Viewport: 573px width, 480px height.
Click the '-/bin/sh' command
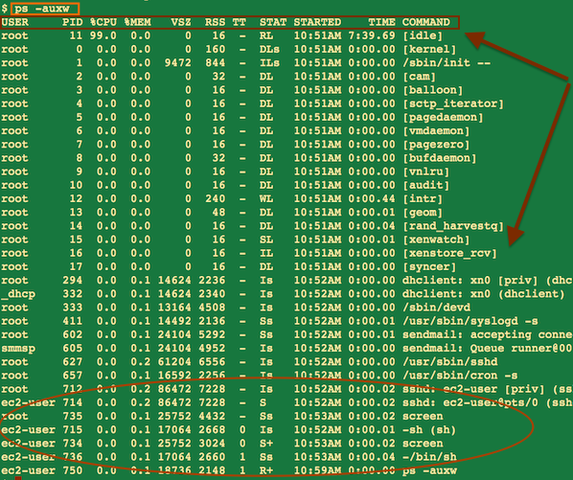click(x=429, y=457)
